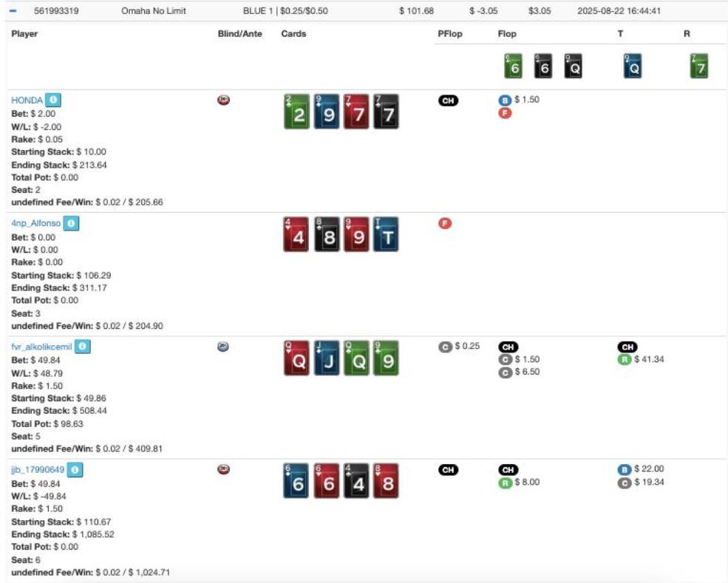728x583 pixels.
Task: Click fvr_alkolikcemil's blind chip icon
Action: [223, 346]
